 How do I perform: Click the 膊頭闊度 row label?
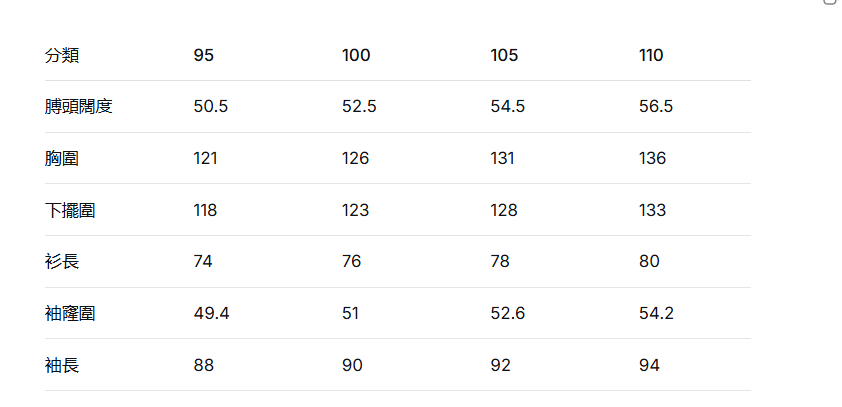point(78,106)
